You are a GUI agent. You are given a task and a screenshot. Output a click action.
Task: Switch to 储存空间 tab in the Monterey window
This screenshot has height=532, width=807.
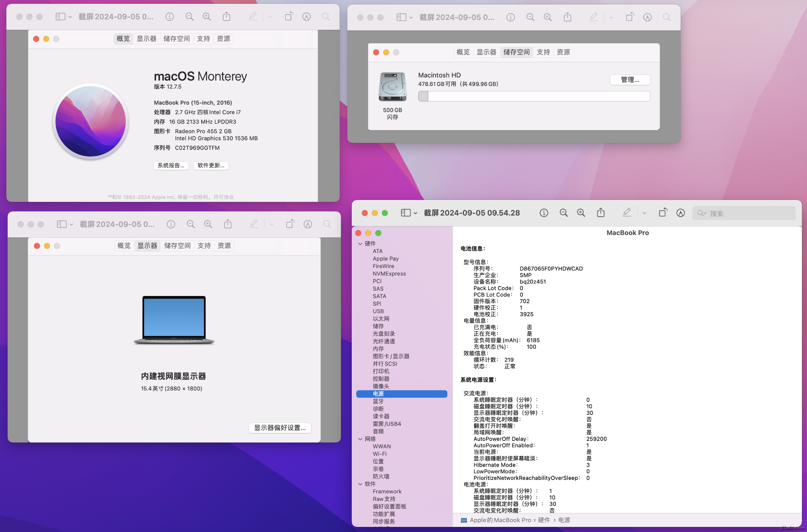(x=177, y=39)
